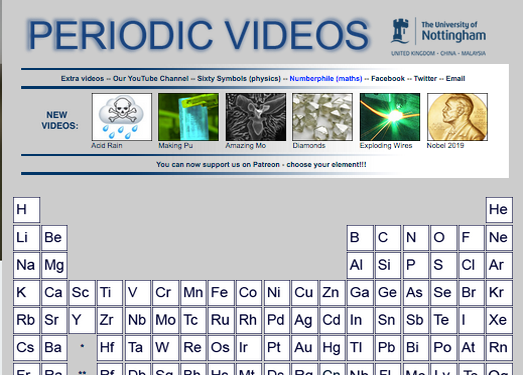523x375 pixels.
Task: Select the He helium element cell
Action: 499,210
